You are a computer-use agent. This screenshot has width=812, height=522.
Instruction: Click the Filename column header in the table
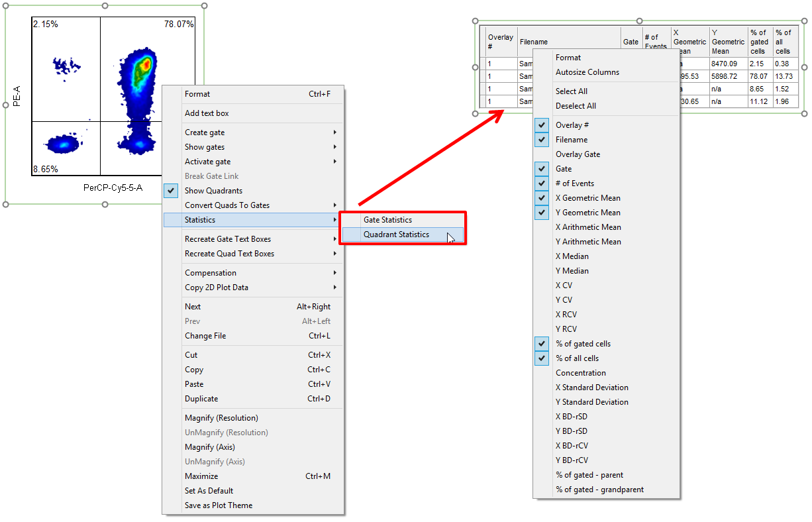tap(534, 42)
